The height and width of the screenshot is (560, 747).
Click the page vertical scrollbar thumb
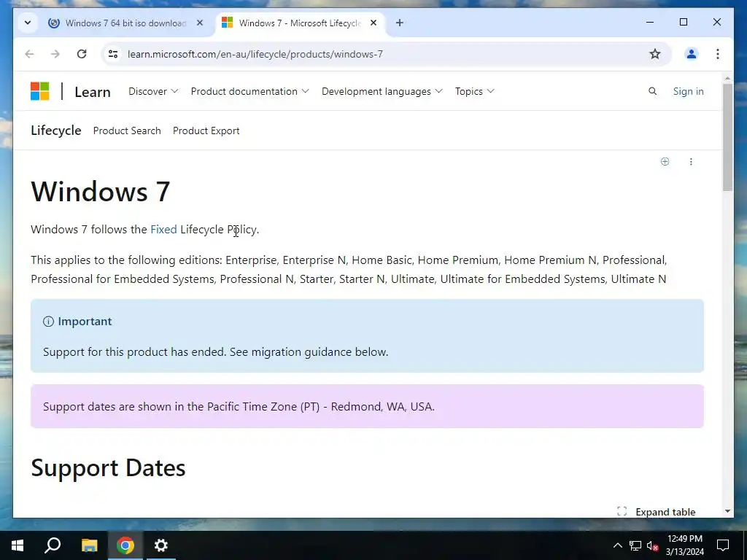(x=727, y=137)
